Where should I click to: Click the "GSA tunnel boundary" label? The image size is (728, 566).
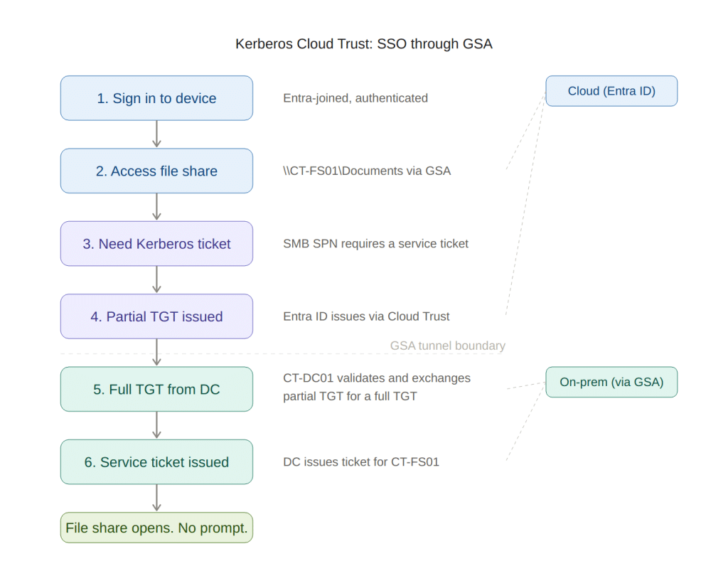click(x=448, y=346)
